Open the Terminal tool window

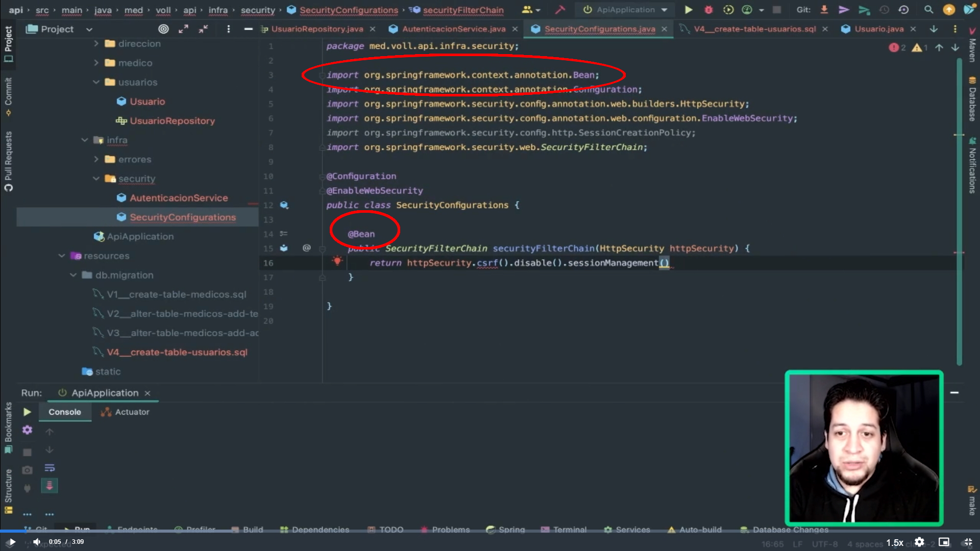pos(563,530)
